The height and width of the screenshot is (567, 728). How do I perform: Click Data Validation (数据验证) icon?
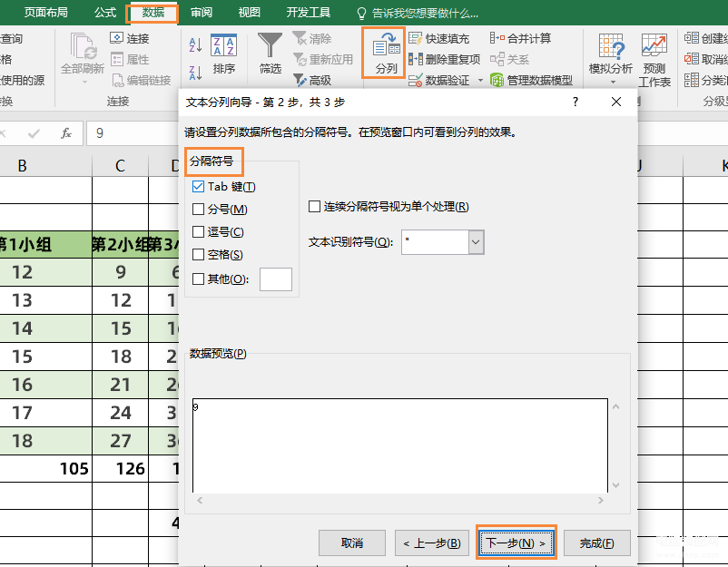[415, 80]
